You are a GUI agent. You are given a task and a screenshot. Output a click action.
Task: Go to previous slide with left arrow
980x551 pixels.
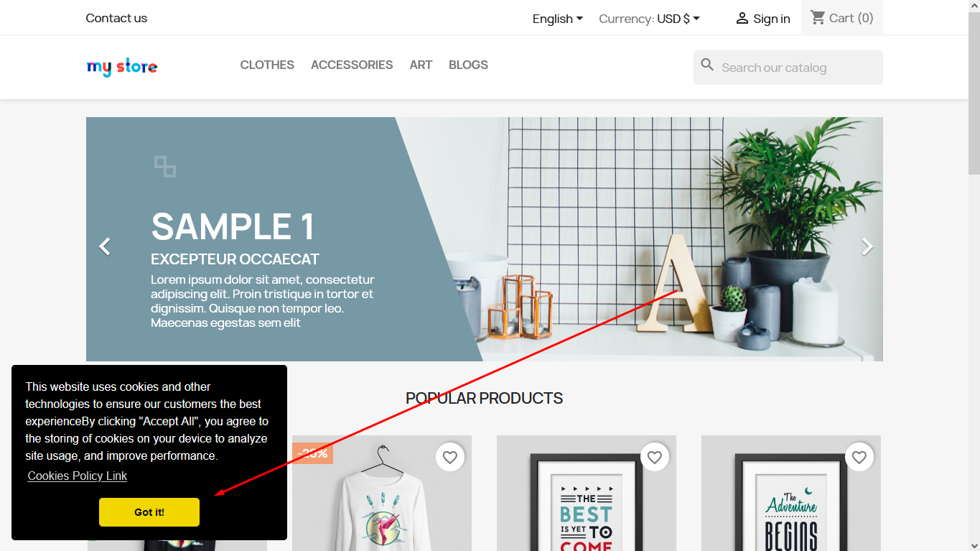tap(105, 246)
